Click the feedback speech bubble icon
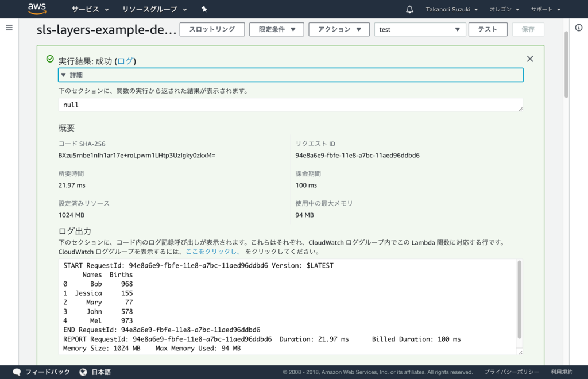The image size is (588, 379). pos(17,372)
